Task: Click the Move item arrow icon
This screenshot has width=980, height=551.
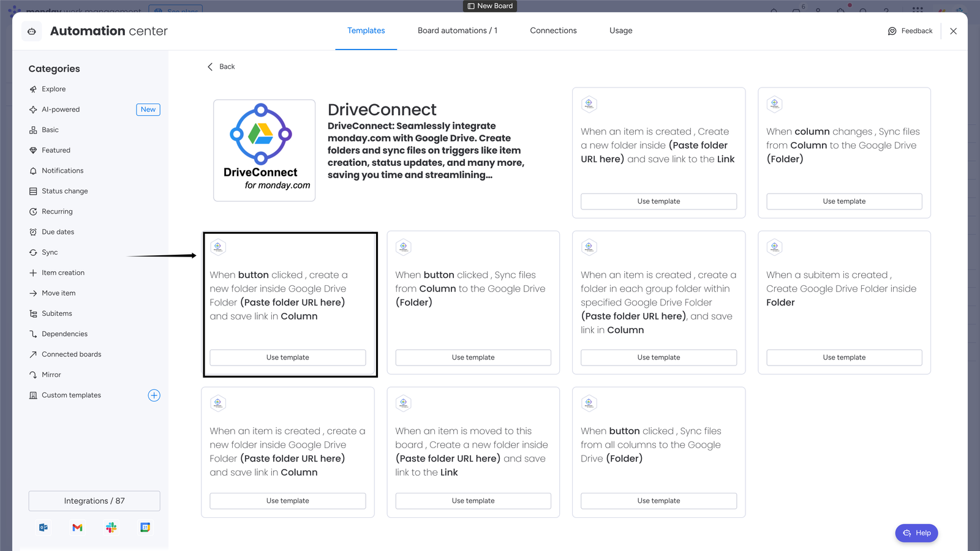Action: click(x=33, y=293)
